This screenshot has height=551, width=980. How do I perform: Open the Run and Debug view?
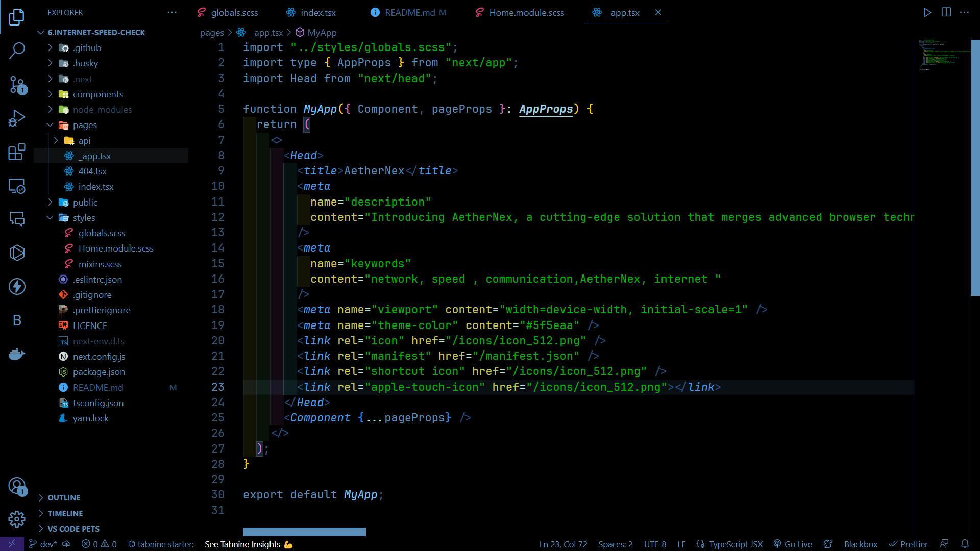pos(17,118)
